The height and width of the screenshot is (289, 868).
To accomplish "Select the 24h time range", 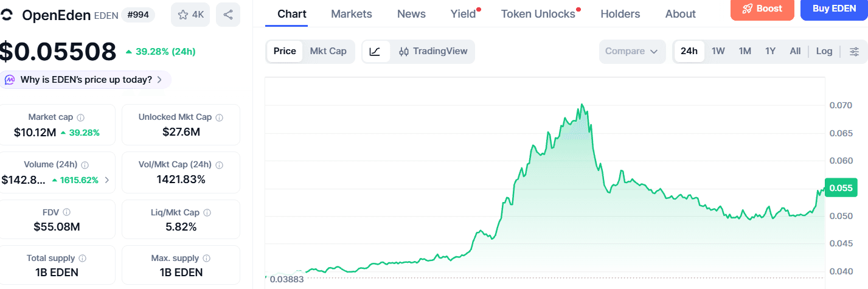I will (689, 51).
